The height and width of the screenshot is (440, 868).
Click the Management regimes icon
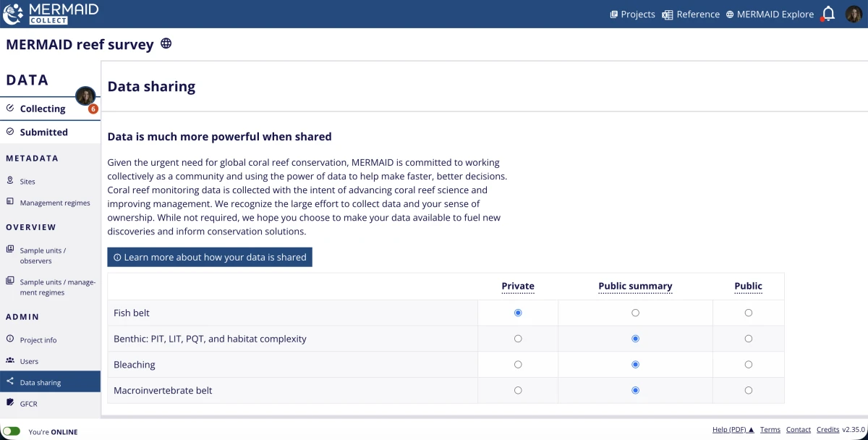point(10,202)
